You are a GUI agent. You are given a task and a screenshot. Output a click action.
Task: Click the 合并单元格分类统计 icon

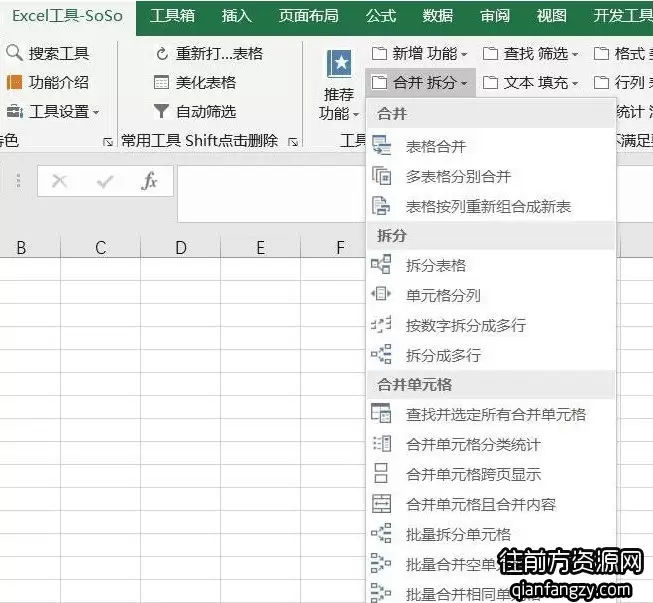pyautogui.click(x=382, y=444)
